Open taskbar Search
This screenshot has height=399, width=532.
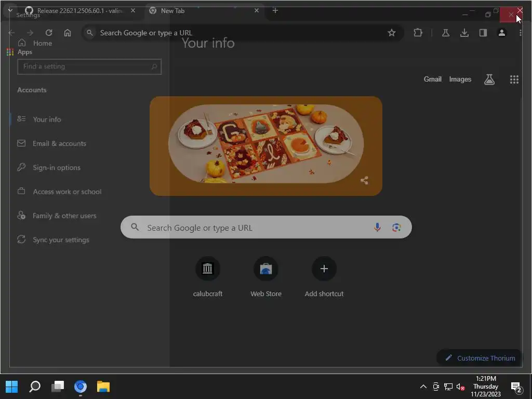point(35,386)
